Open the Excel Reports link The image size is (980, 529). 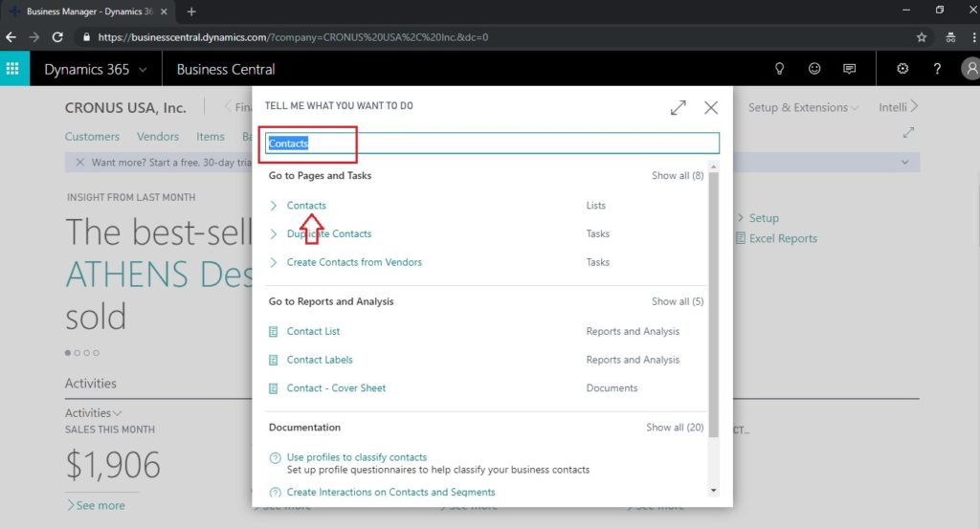(783, 238)
